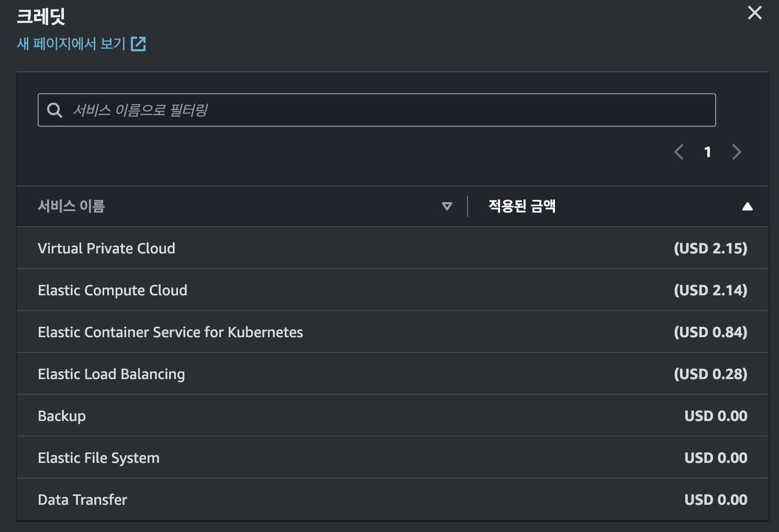Close the 크레딧 panel with the X icon

754,13
